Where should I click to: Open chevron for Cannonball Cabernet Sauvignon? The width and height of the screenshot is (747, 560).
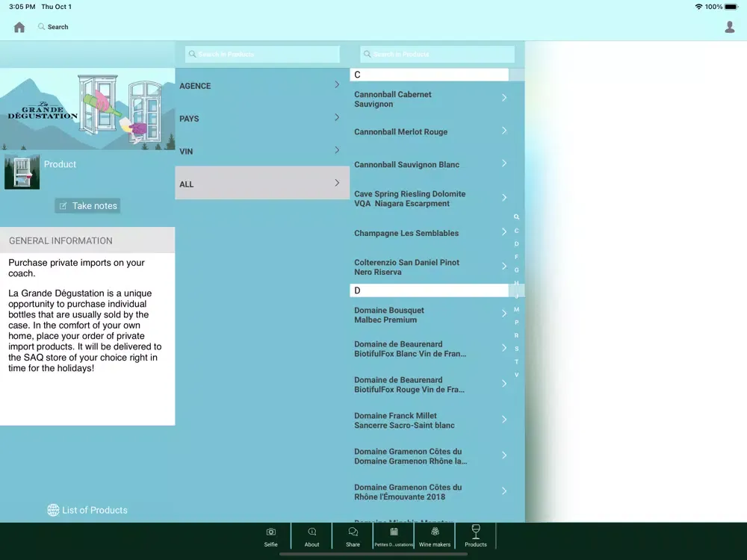(504, 98)
